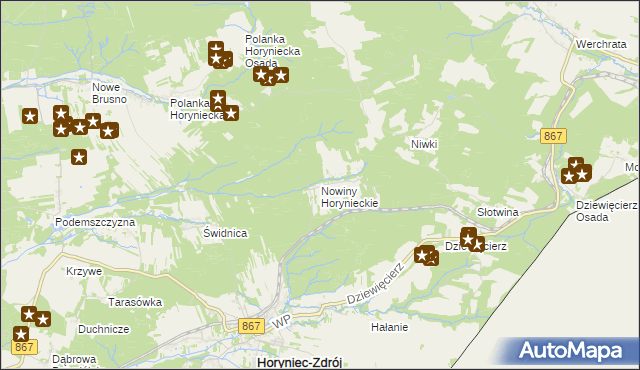Screen dimensions: 640x370
Task: Click the star marker right of Polanka Horyniecka label
Action: pyautogui.click(x=231, y=113)
